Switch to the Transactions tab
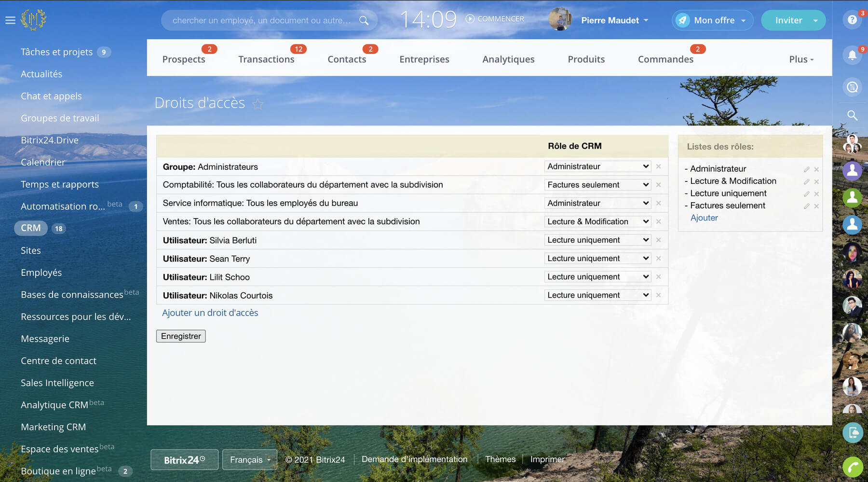This screenshot has height=482, width=868. (266, 59)
